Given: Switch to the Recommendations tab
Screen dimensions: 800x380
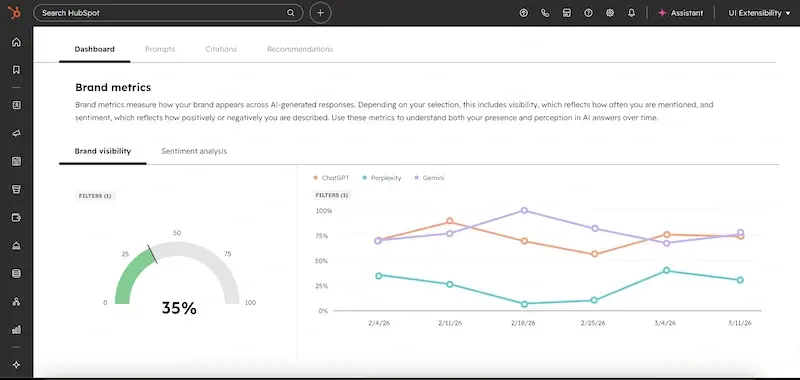Looking at the screenshot, I should pyautogui.click(x=300, y=49).
